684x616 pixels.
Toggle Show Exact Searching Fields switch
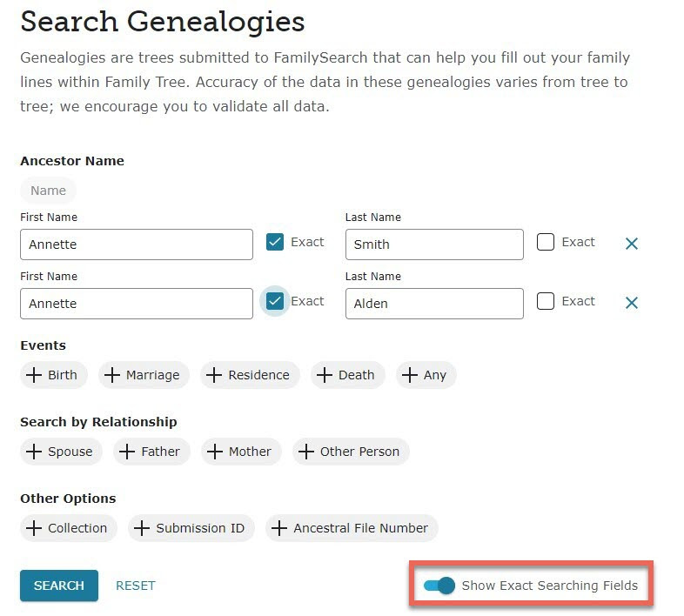pos(439,586)
